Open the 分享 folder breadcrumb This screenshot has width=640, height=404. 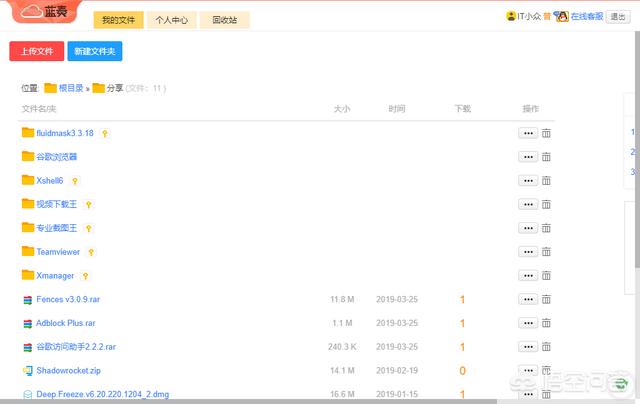coord(115,88)
